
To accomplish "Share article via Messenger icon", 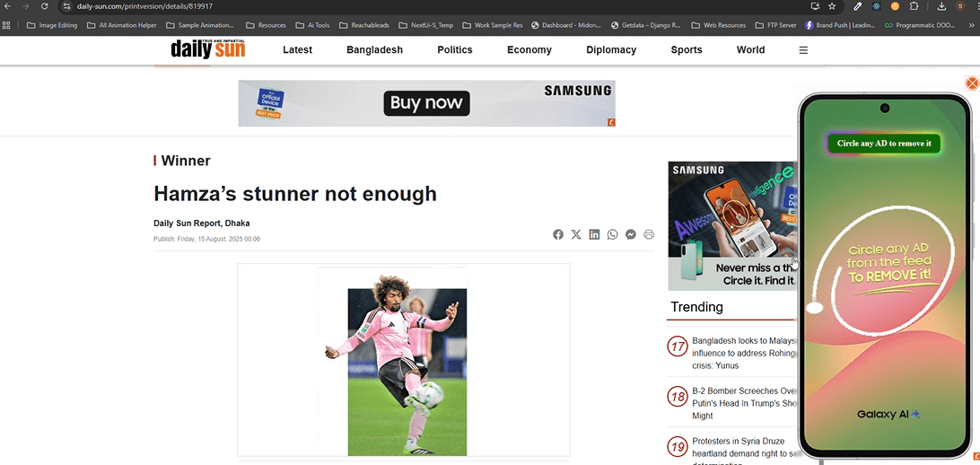I will (x=631, y=234).
